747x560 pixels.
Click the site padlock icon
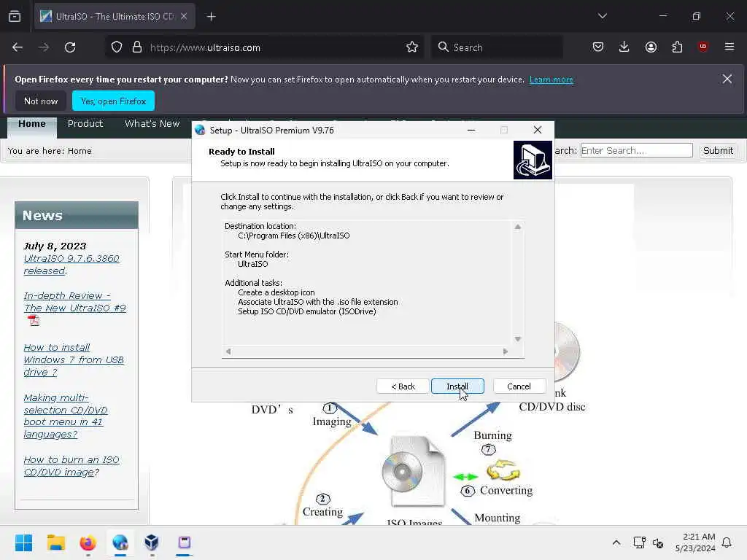[137, 47]
